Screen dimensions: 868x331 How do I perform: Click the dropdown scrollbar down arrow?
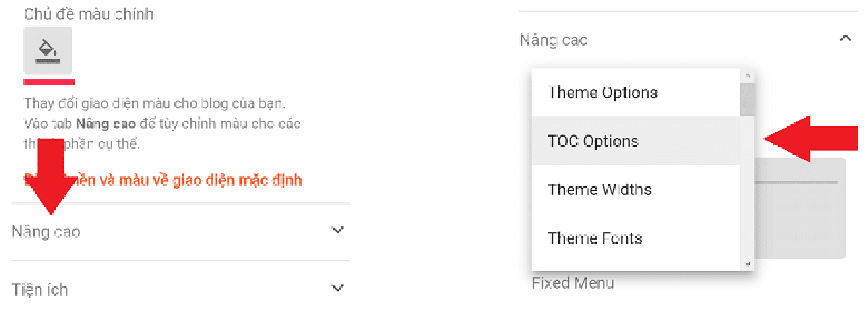[748, 265]
